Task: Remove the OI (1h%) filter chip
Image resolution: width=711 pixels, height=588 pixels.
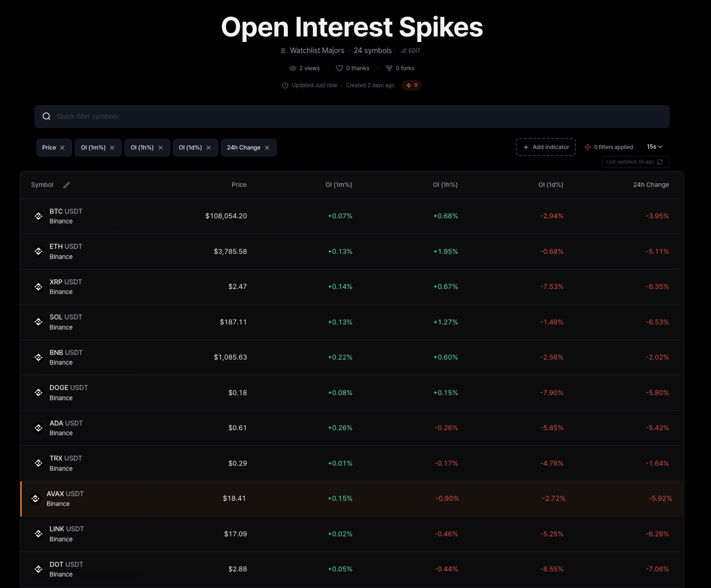Action: pos(160,147)
